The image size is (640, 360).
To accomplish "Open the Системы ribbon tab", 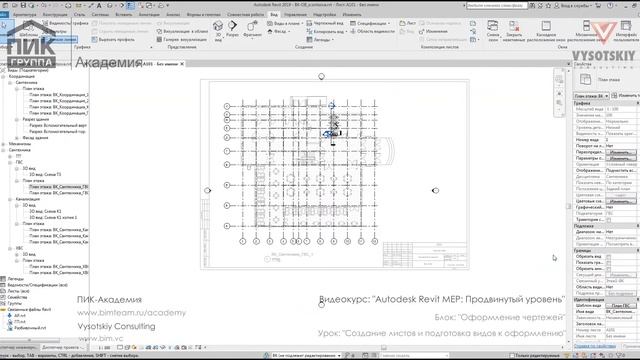I will click(100, 15).
